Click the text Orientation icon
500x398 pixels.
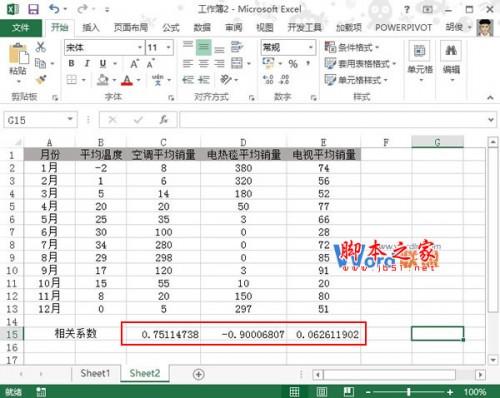pyautogui.click(x=226, y=79)
